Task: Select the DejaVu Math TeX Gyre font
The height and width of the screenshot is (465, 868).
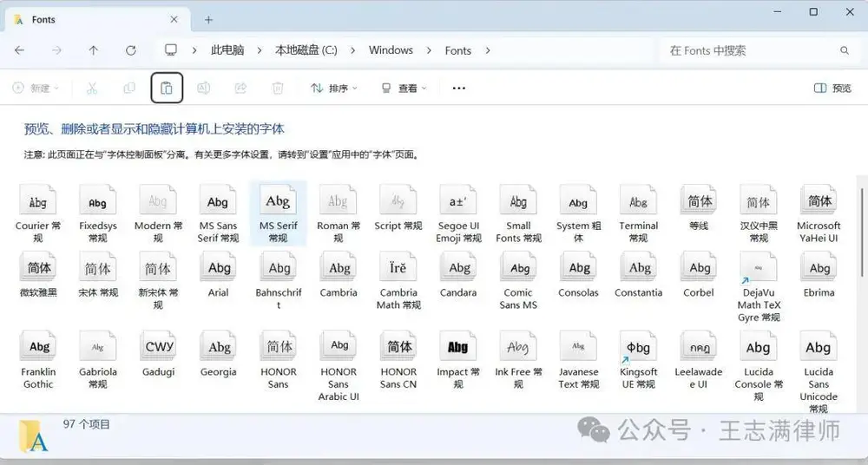Action: click(x=759, y=287)
